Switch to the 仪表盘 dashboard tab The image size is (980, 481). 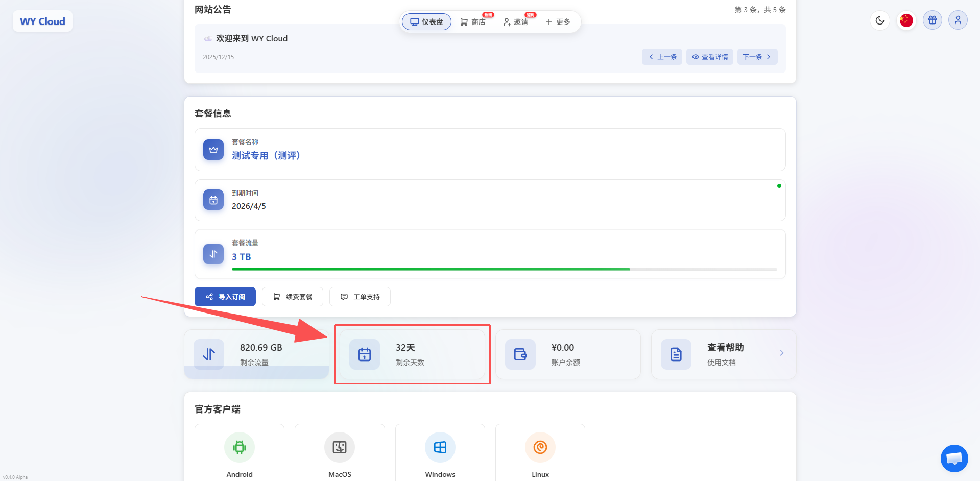[x=426, y=22]
